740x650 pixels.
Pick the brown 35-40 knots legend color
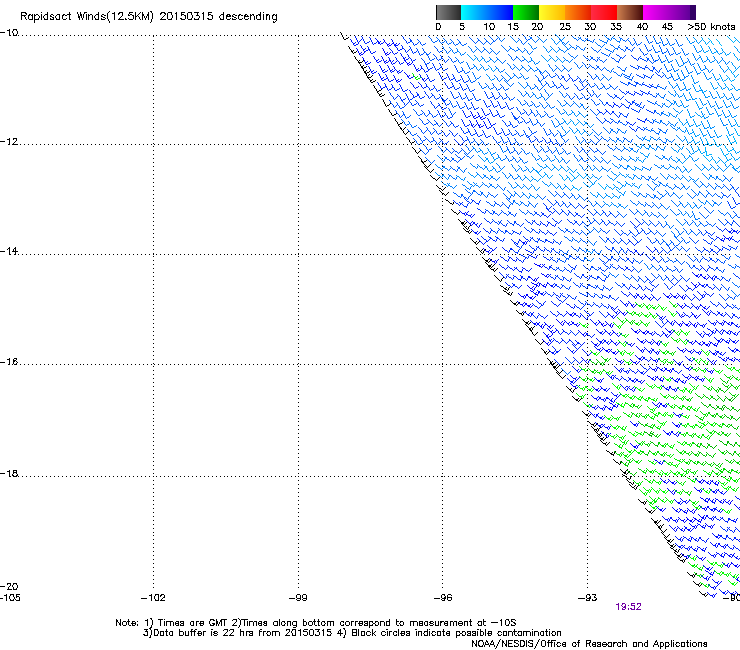tap(630, 12)
